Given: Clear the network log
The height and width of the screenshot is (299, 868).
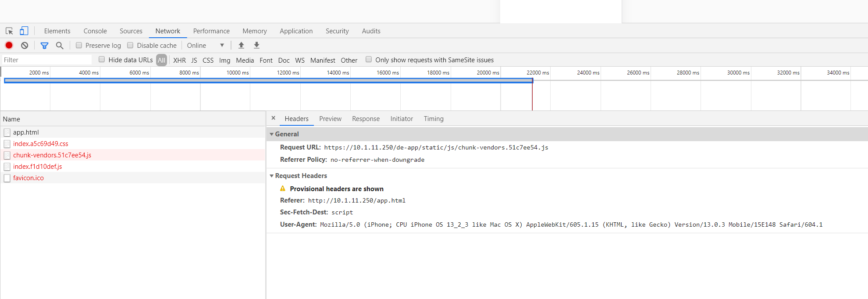Looking at the screenshot, I should (x=25, y=45).
